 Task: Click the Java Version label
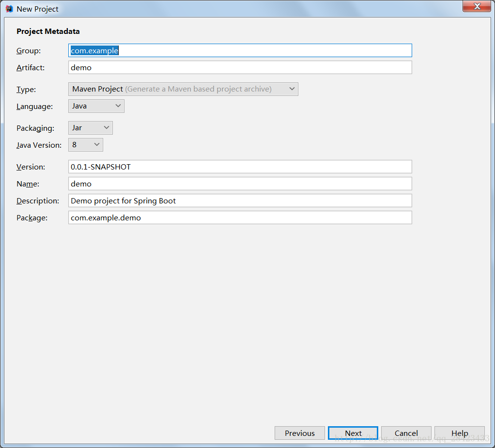[39, 145]
